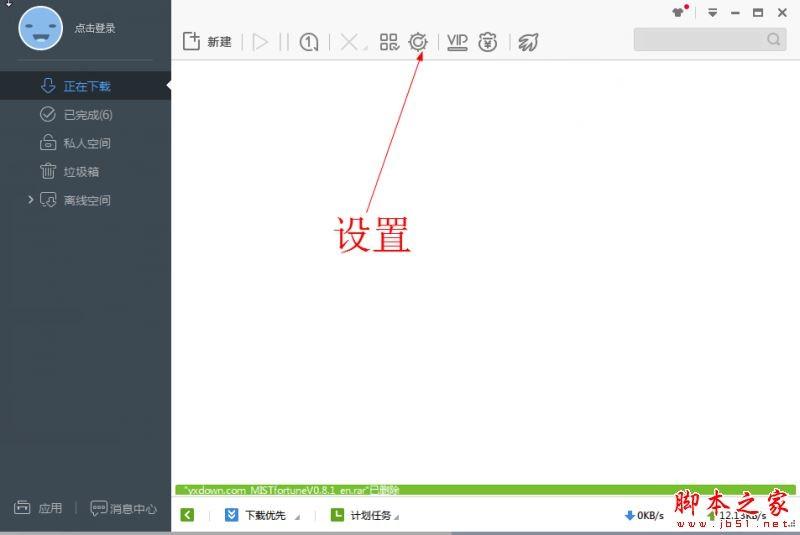Screen dimensions: 800x535
Task: Start the download with the play icon
Action: click(260, 42)
